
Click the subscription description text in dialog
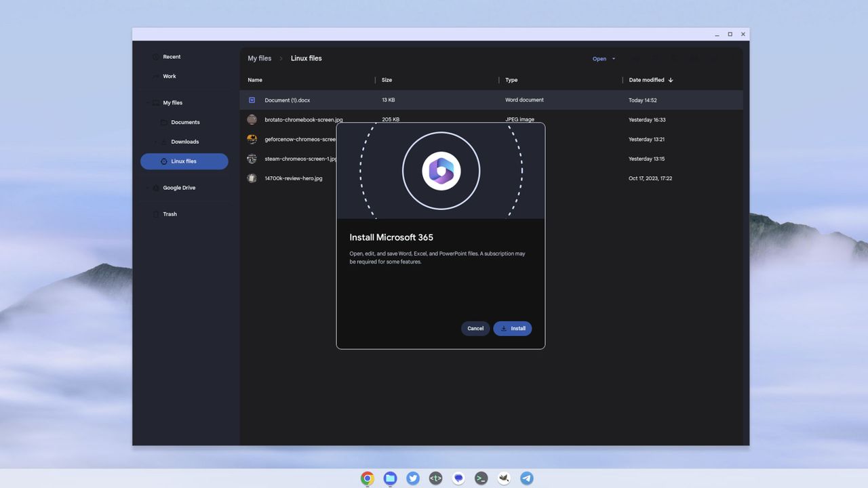point(437,258)
